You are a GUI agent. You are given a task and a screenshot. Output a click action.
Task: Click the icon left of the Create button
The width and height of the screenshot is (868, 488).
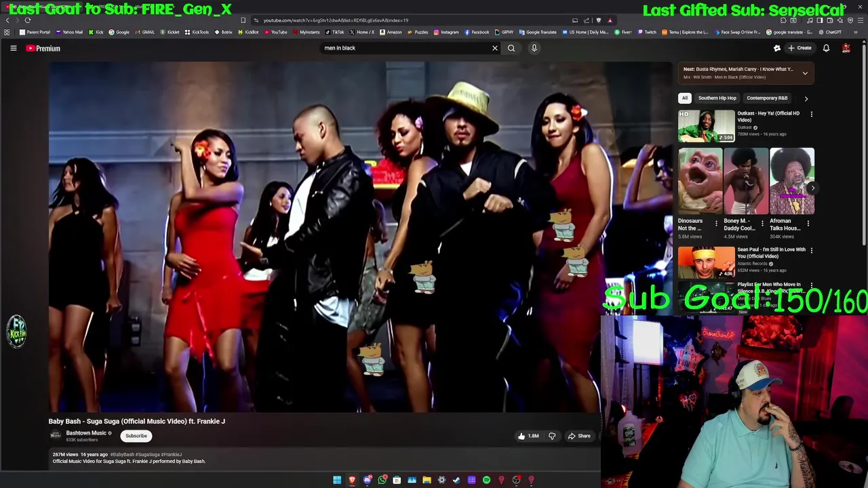tap(777, 48)
